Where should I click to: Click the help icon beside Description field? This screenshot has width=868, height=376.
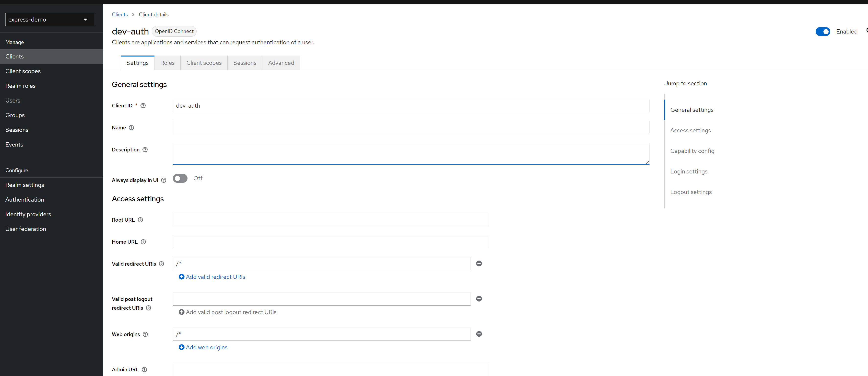point(145,149)
